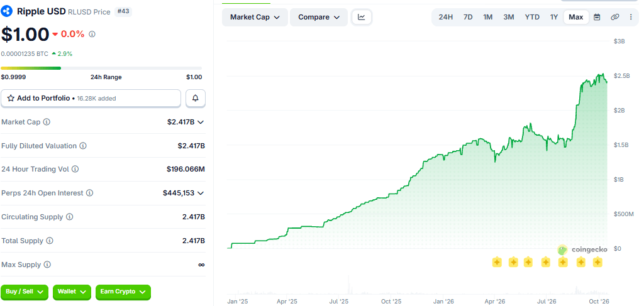Click the Market Cap info icon
The image size is (644, 306).
click(47, 122)
